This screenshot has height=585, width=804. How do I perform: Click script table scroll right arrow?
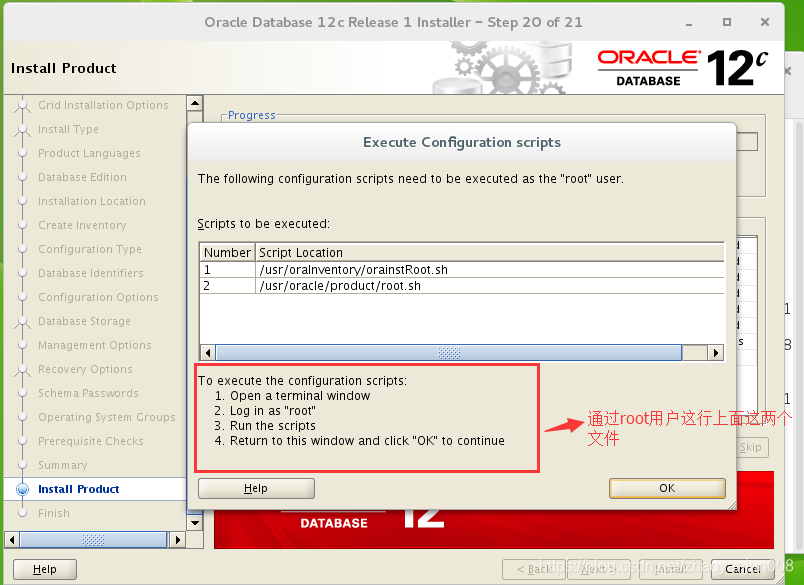(x=716, y=353)
